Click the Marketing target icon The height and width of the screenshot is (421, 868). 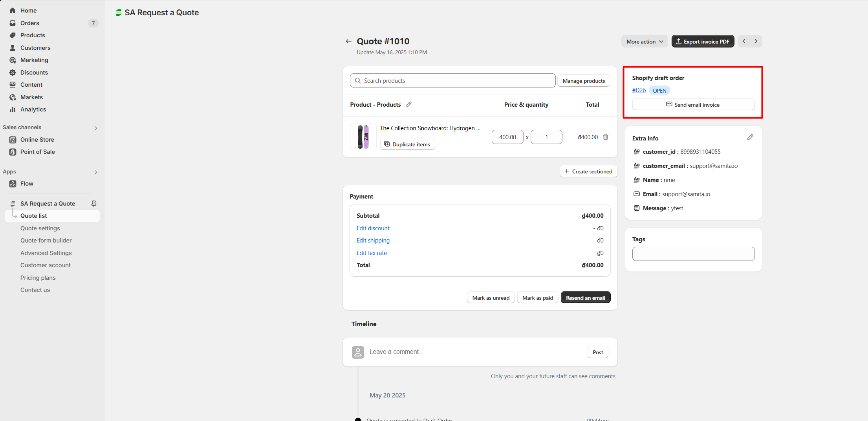point(13,60)
